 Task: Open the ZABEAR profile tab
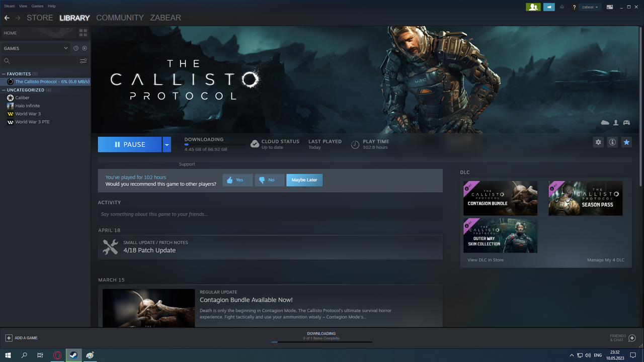[x=166, y=18]
